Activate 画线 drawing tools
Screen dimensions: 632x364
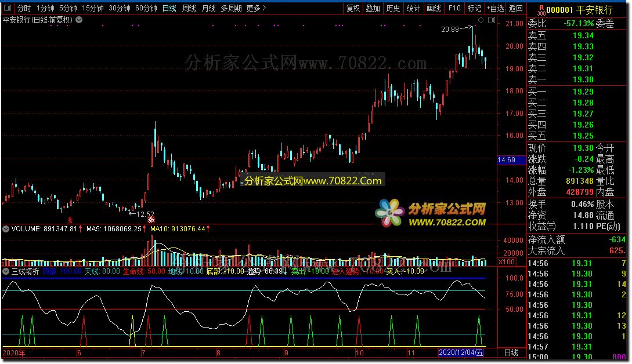click(x=434, y=8)
